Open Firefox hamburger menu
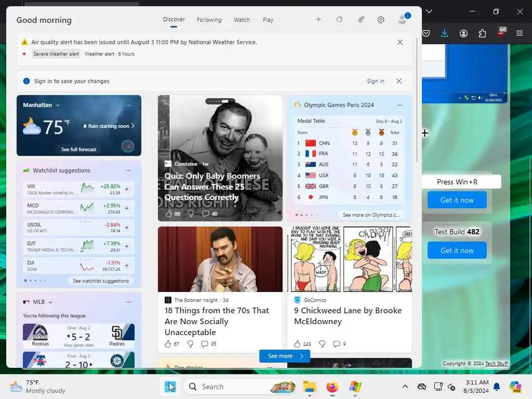Image resolution: width=532 pixels, height=399 pixels. pyautogui.click(x=520, y=33)
